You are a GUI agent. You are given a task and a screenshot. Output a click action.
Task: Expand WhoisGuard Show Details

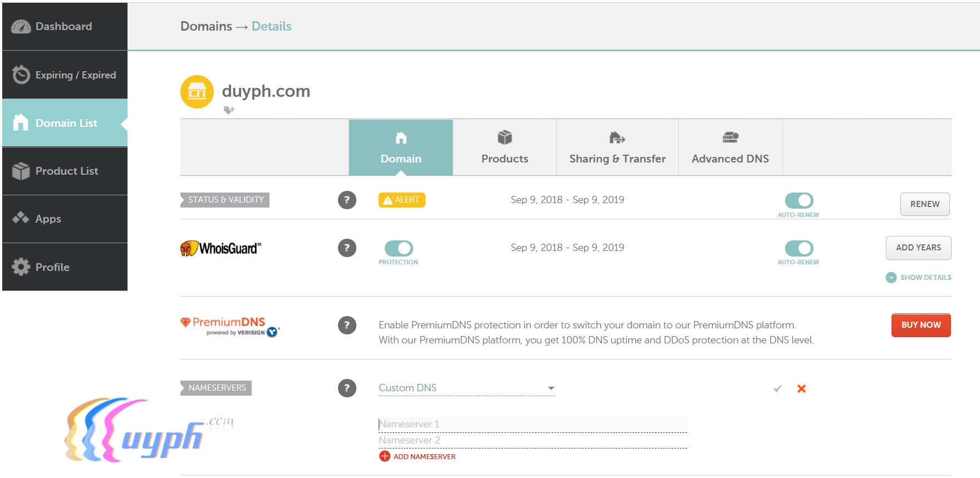pyautogui.click(x=919, y=277)
